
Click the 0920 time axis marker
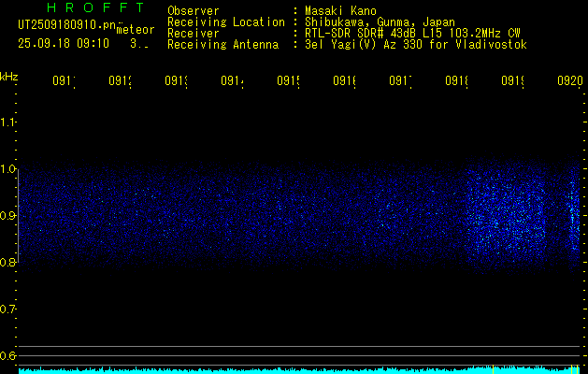570,81
